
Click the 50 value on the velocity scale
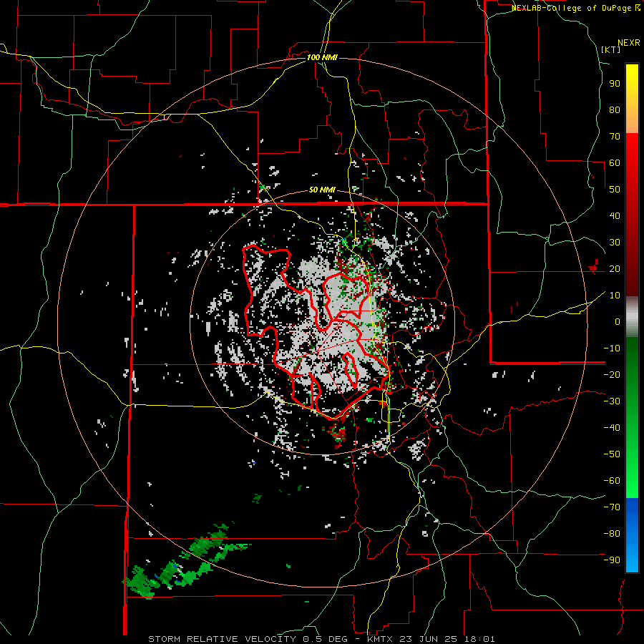click(615, 190)
